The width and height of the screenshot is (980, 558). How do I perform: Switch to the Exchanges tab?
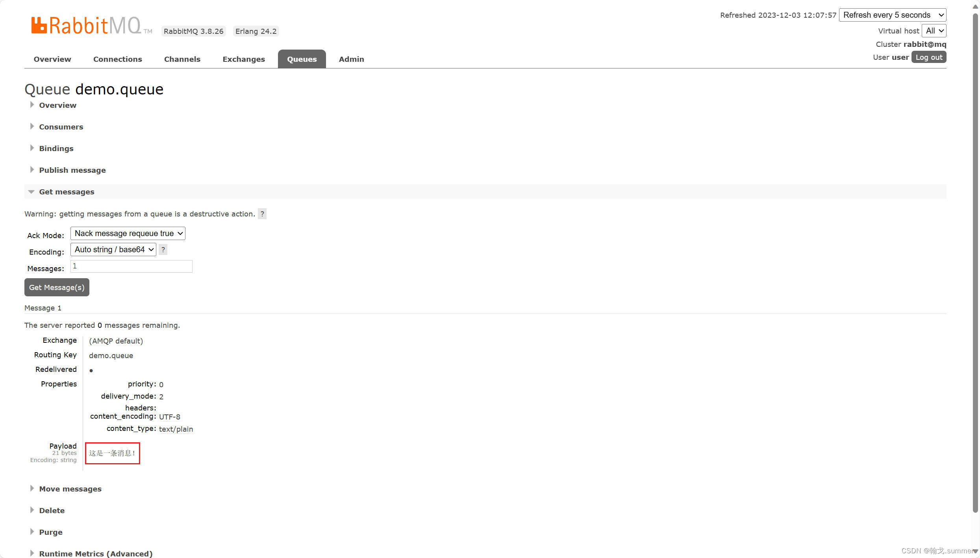pyautogui.click(x=244, y=59)
